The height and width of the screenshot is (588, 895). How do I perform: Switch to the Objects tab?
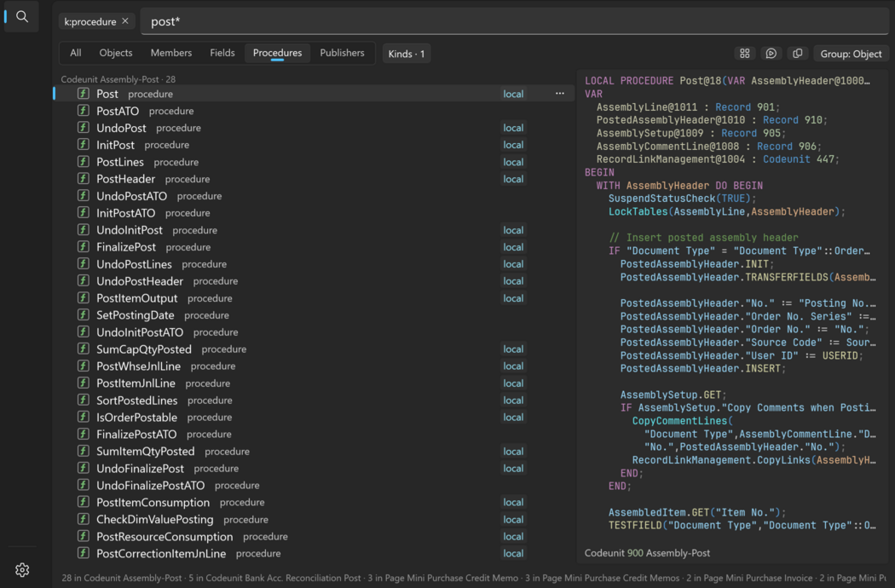click(x=116, y=53)
